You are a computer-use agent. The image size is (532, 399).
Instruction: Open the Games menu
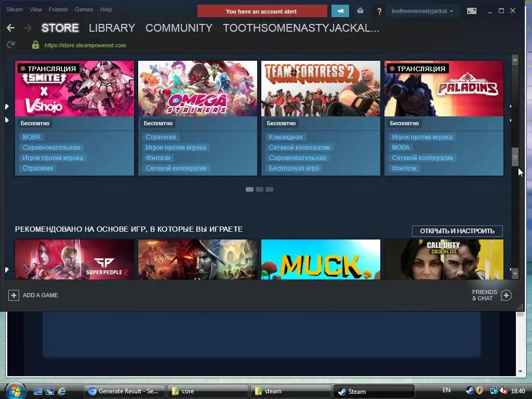point(84,9)
